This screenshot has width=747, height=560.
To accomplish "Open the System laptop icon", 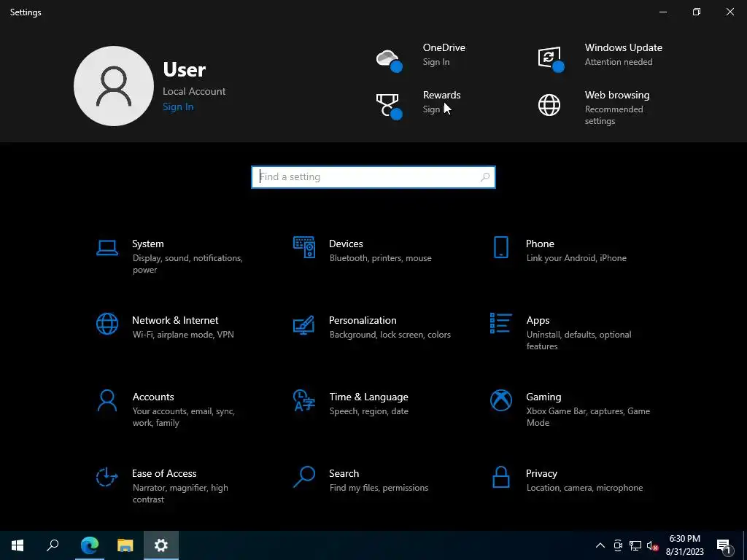I will [x=107, y=248].
